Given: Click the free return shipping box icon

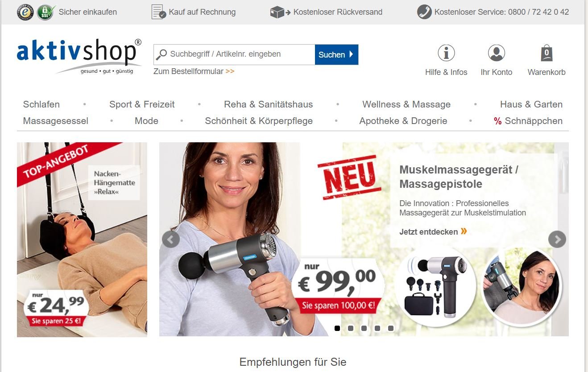Looking at the screenshot, I should (x=280, y=12).
